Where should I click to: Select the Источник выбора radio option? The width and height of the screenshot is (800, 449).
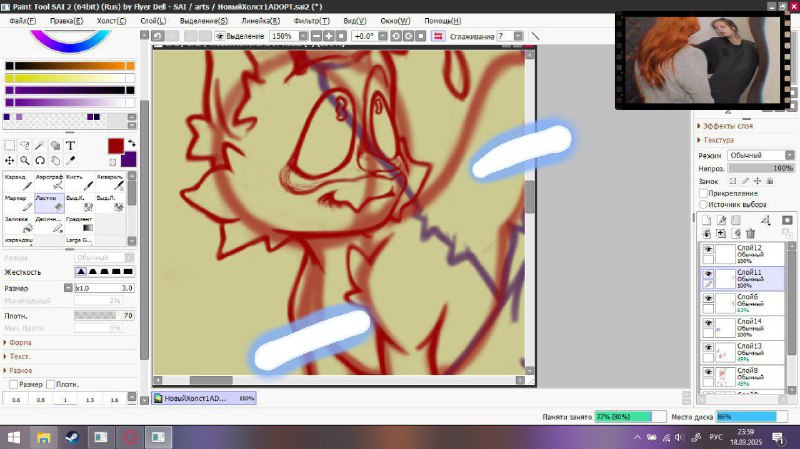(x=703, y=205)
